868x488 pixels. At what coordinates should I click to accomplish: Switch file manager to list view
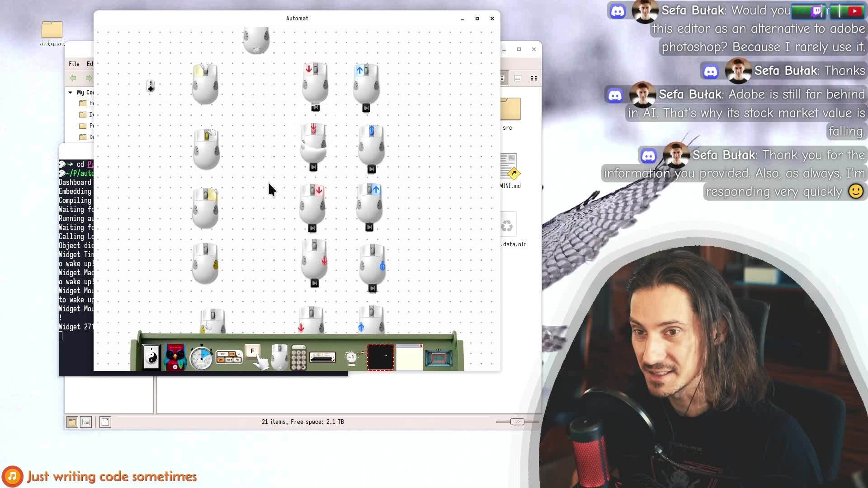tap(518, 78)
